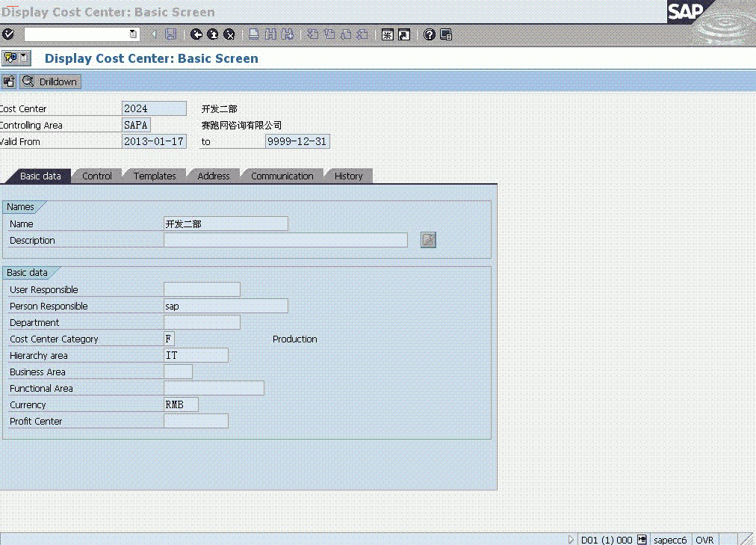
Task: Open the History tab
Action: (x=349, y=176)
